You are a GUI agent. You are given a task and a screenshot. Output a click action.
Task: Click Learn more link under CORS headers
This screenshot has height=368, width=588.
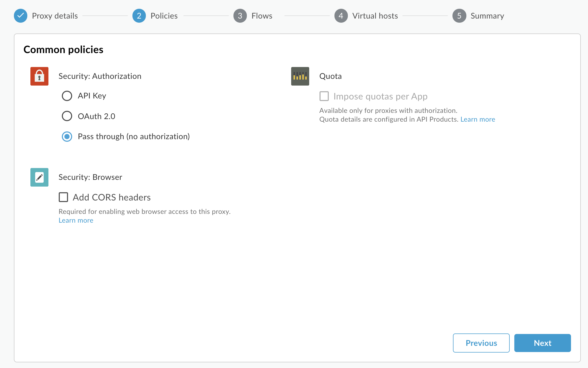point(76,220)
